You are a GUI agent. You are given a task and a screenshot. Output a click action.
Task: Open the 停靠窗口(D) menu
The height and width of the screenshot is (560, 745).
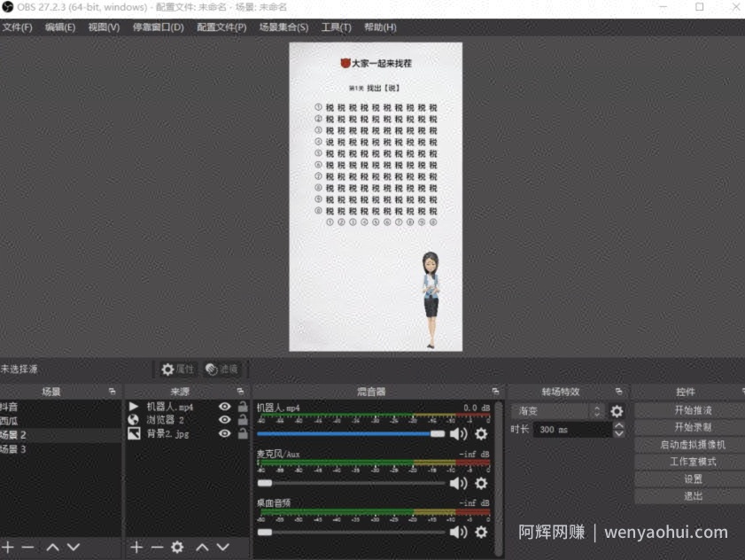158,27
